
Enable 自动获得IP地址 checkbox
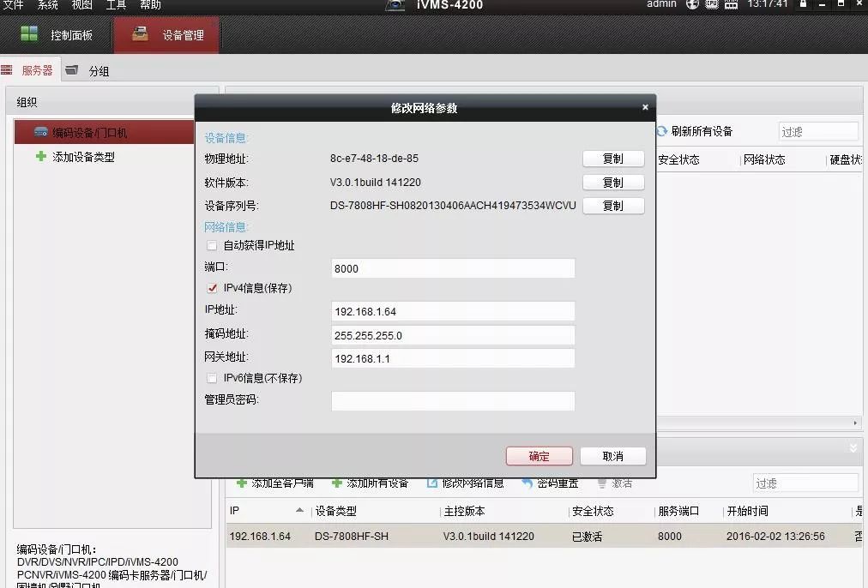click(x=212, y=245)
